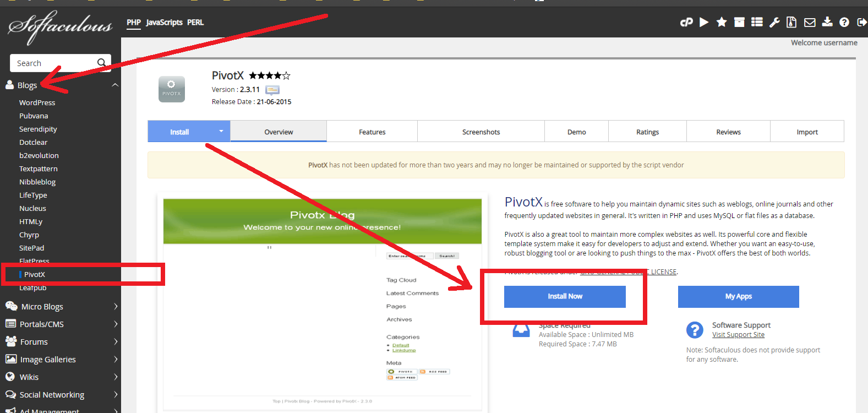Open the Textpattern script entry

click(39, 169)
